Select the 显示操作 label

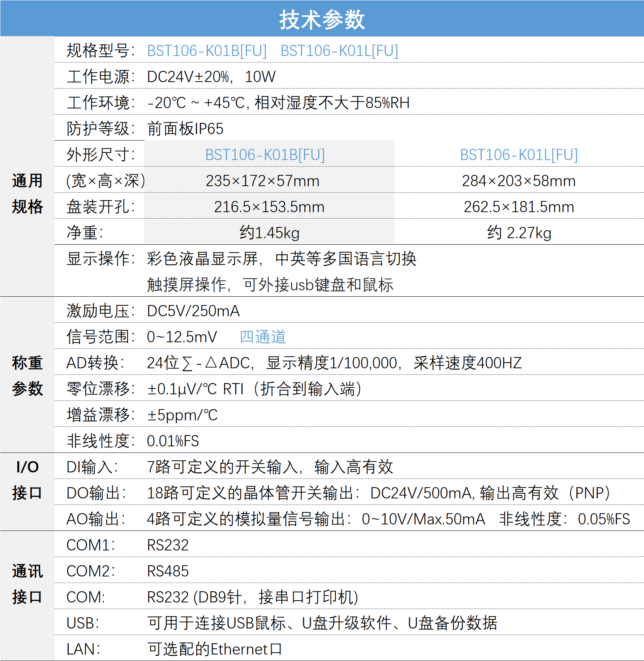100,259
